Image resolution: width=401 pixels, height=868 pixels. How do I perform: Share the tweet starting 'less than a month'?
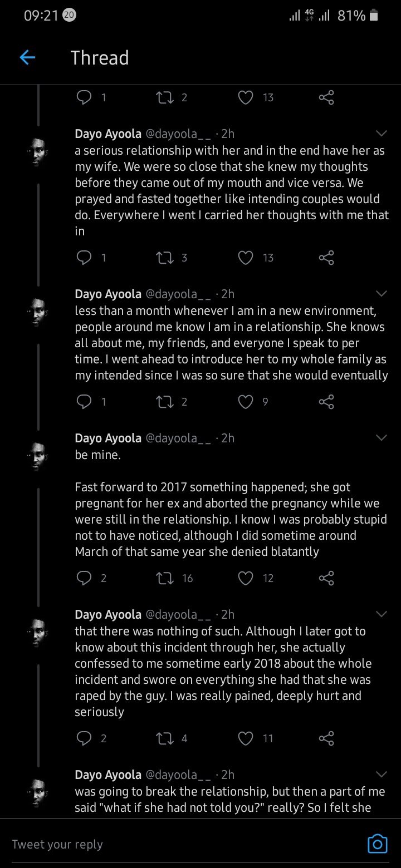pyautogui.click(x=326, y=402)
